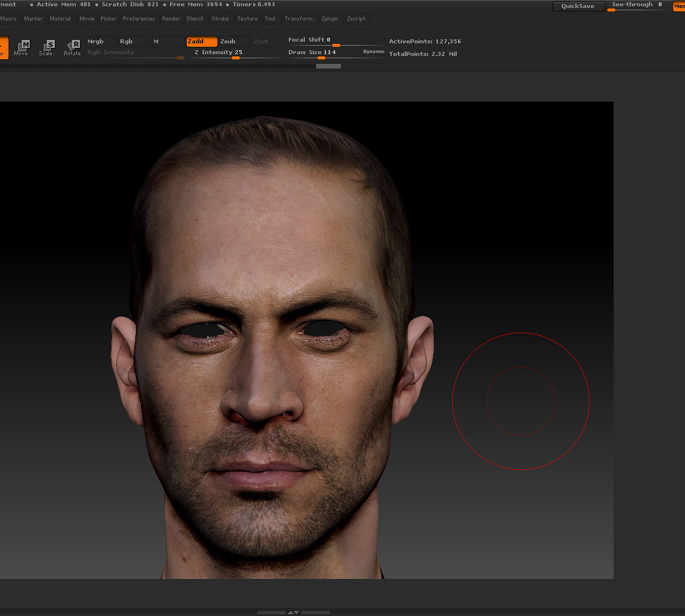Open the Preferences menu
This screenshot has height=616, width=685.
139,19
